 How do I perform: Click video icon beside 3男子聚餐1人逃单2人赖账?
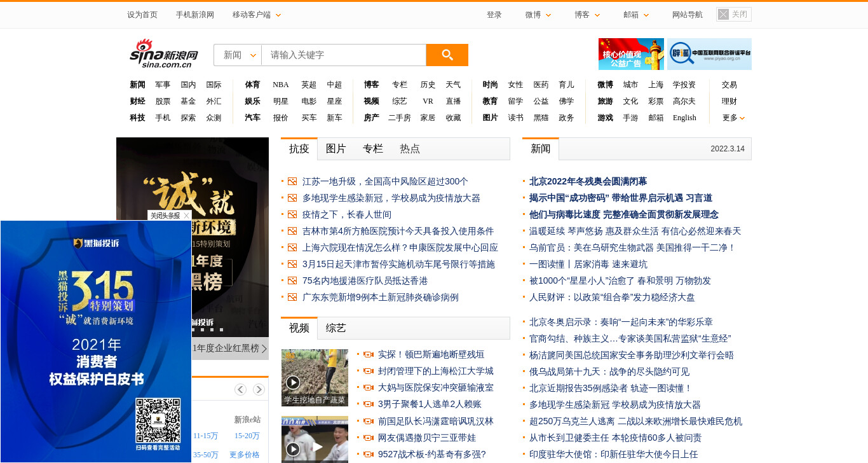(368, 404)
